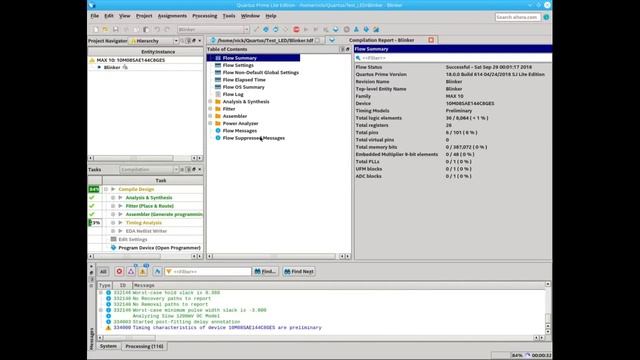Image resolution: width=640 pixels, height=360 pixels.
Task: Click the Messages filter input field
Action: [208, 271]
